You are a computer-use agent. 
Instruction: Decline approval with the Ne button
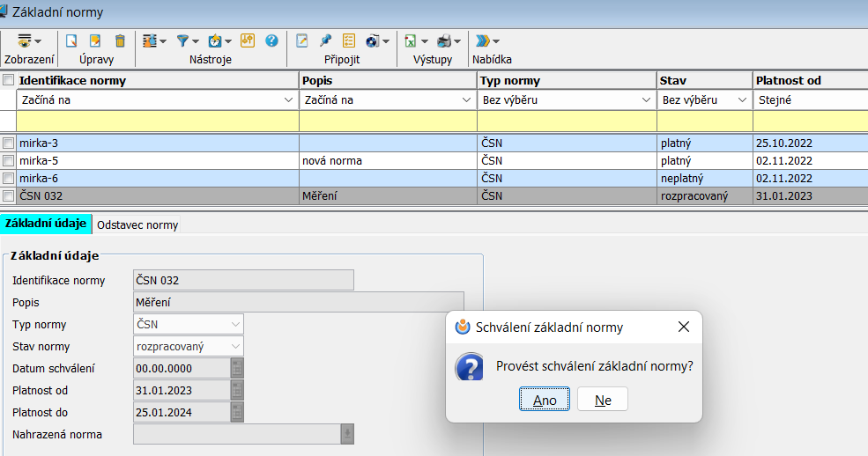point(603,400)
